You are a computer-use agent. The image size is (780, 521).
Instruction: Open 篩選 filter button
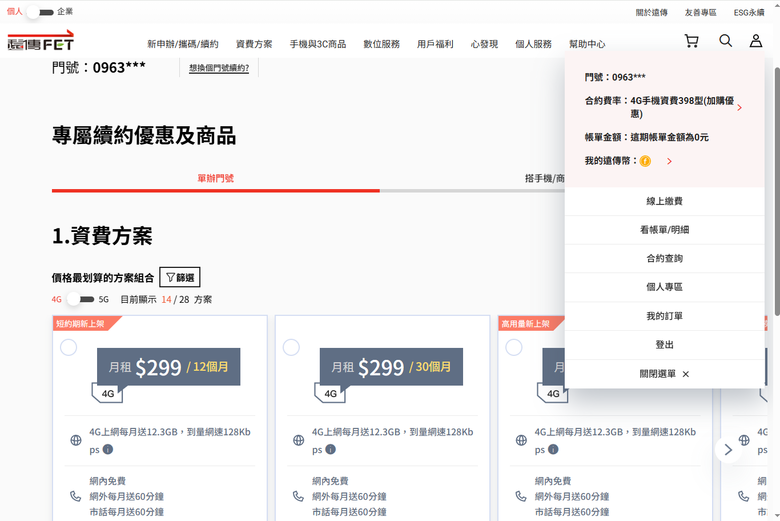180,277
